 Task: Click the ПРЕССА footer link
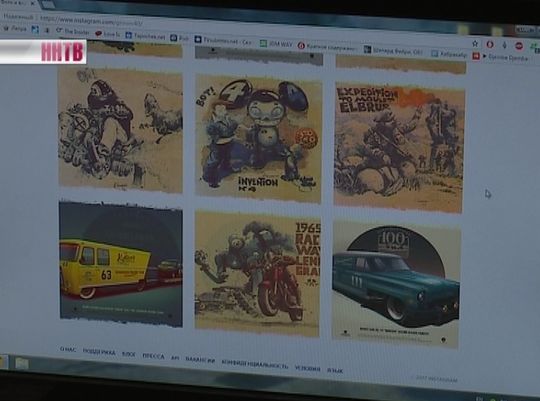click(153, 356)
